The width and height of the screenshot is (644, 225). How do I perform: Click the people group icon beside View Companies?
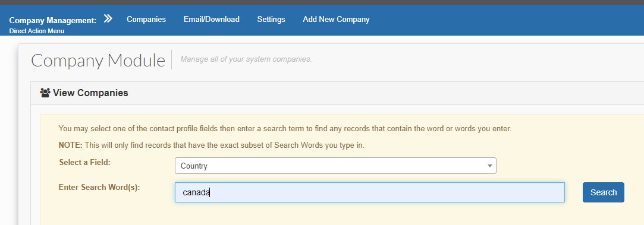click(45, 93)
